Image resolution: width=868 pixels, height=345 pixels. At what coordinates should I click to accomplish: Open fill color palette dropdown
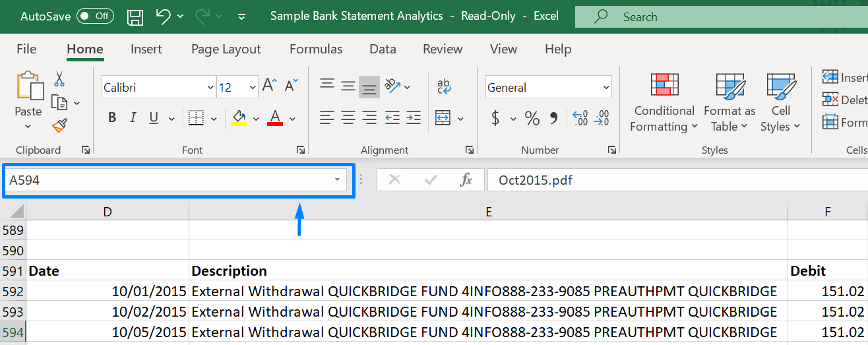pyautogui.click(x=256, y=119)
